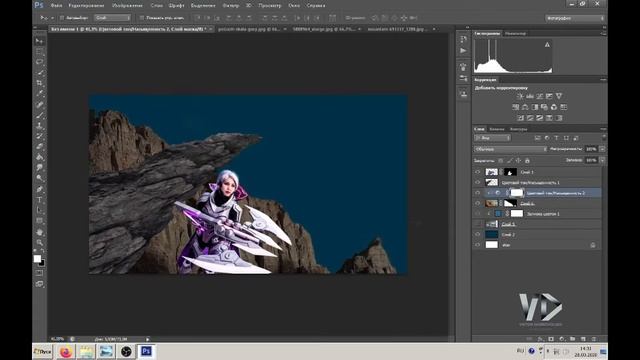Image resolution: width=640 pixels, height=360 pixels.
Task: Switch to mountain document tab
Action: 397,29
